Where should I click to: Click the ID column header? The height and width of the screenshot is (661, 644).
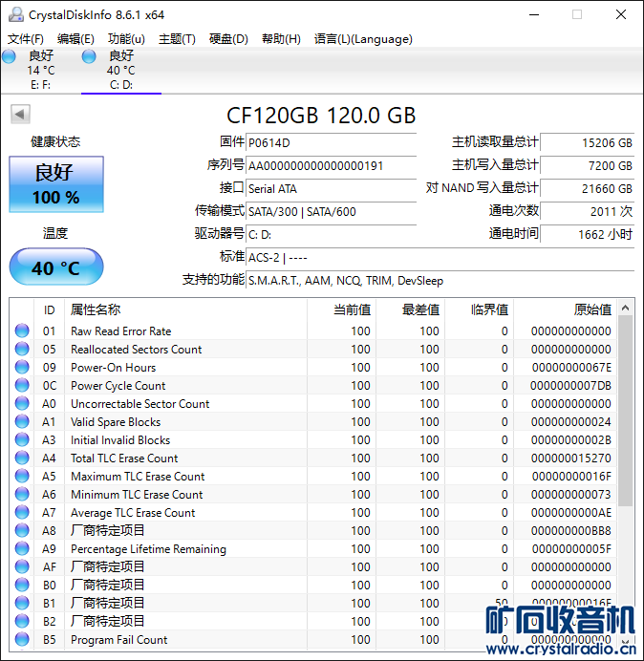[49, 309]
